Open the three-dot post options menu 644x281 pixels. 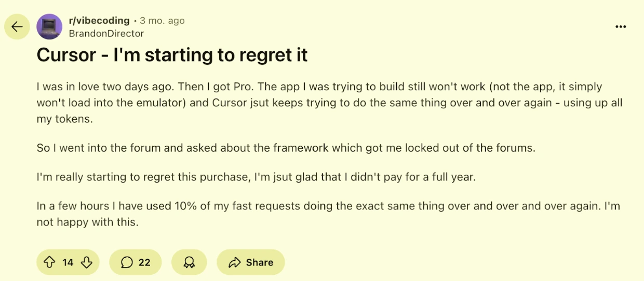[x=621, y=27]
